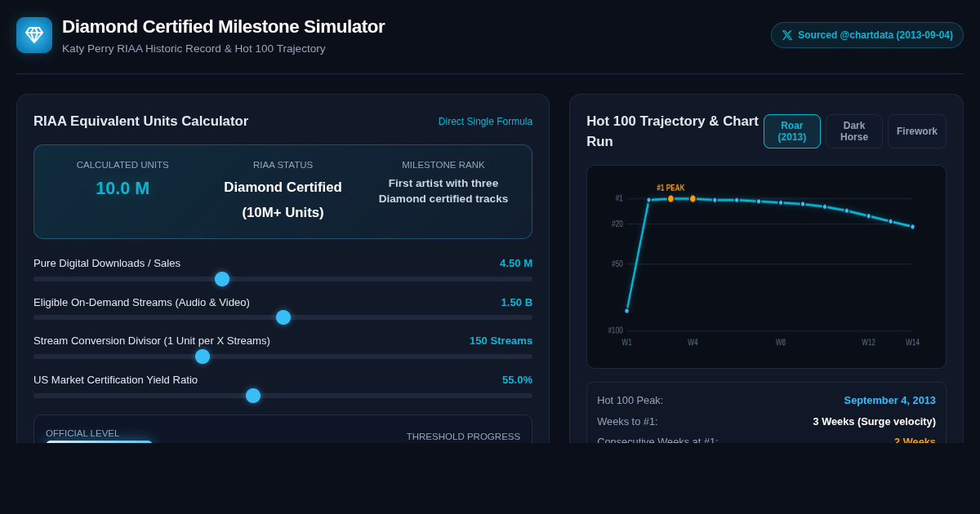Click the W12 axis label on chart
The width and height of the screenshot is (980, 514).
click(x=868, y=343)
